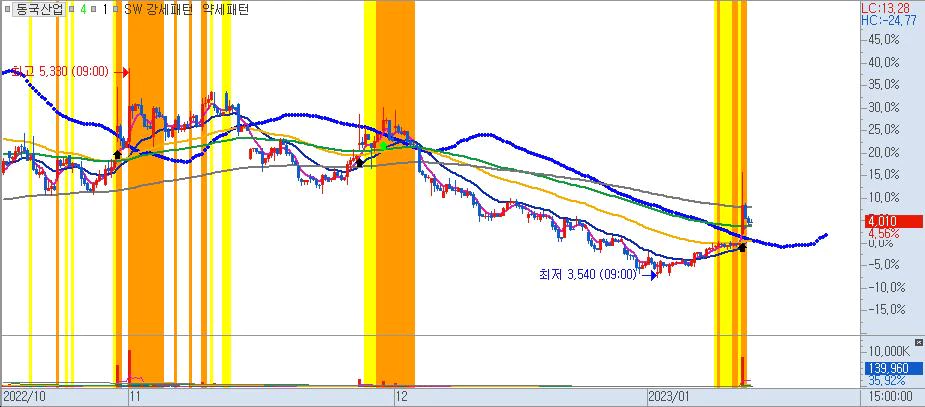Click the 최저 3,540 (09:00) low label

click(588, 274)
